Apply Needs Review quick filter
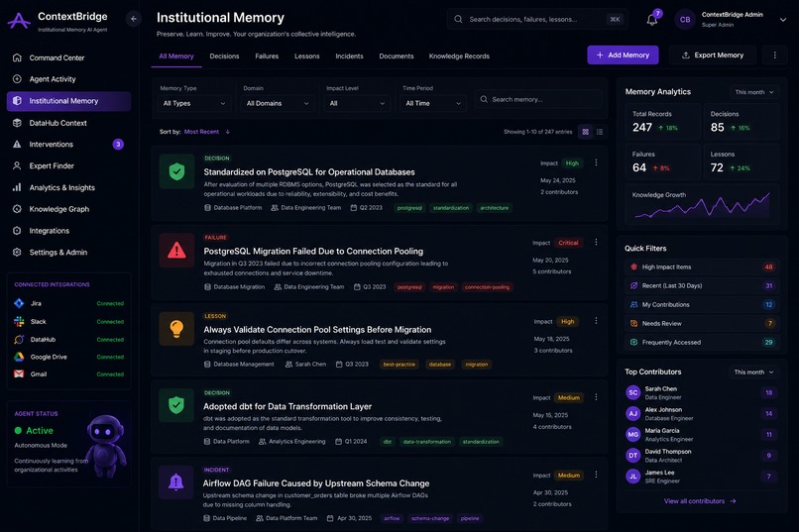Screen dimensions: 799x532 pyautogui.click(x=702, y=323)
